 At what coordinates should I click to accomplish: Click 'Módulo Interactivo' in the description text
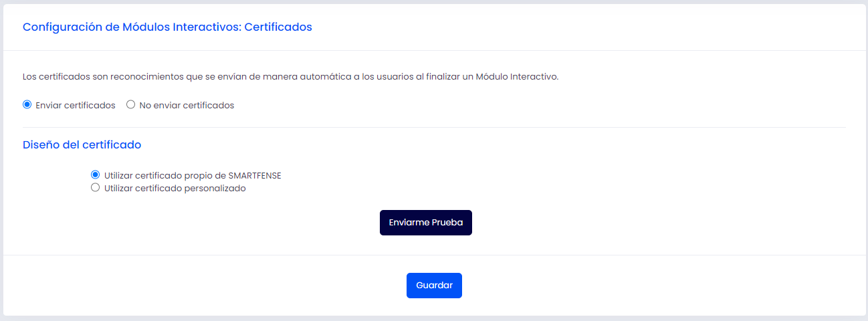coord(516,77)
